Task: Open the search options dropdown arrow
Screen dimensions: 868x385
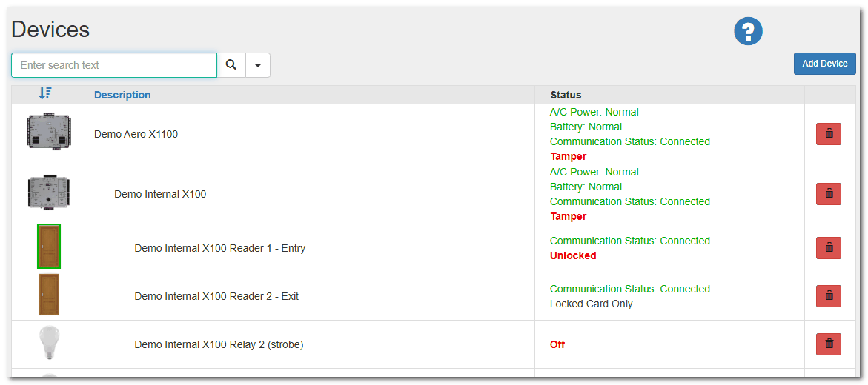Action: pyautogui.click(x=258, y=65)
